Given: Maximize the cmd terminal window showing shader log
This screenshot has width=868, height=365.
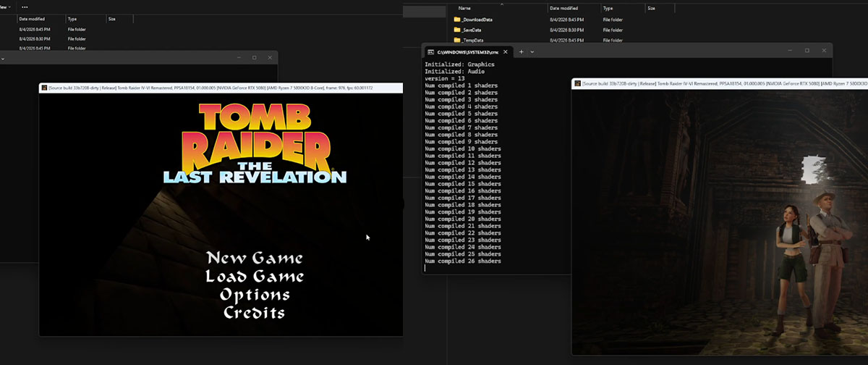Looking at the screenshot, I should tap(807, 51).
